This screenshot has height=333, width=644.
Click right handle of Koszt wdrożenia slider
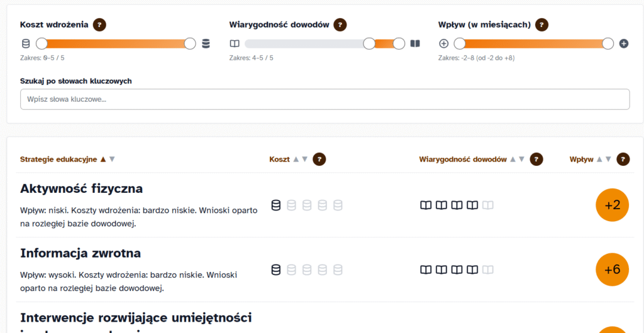coord(190,44)
